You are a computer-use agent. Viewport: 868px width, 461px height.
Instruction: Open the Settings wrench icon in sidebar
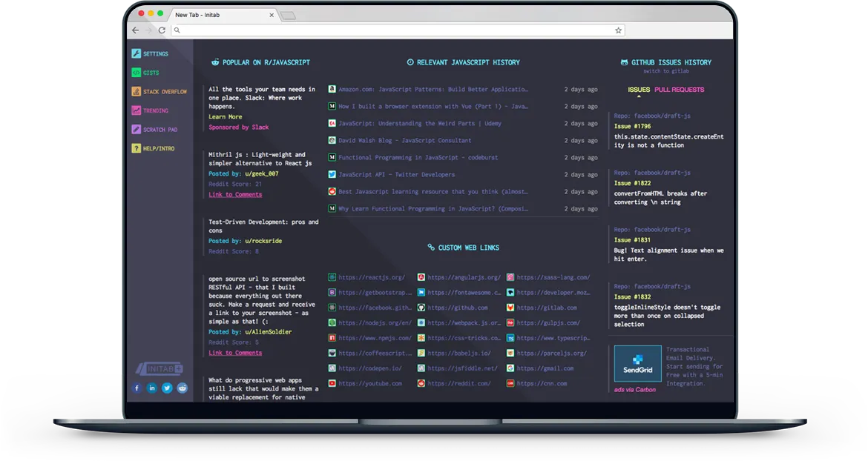(136, 54)
